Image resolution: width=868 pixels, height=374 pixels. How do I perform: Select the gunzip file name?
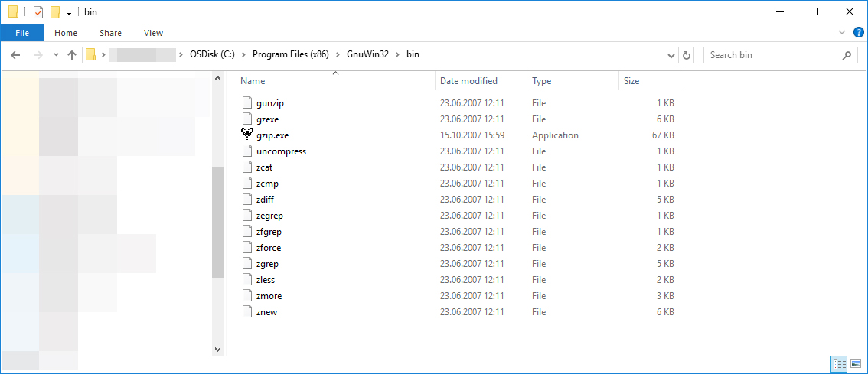point(270,103)
